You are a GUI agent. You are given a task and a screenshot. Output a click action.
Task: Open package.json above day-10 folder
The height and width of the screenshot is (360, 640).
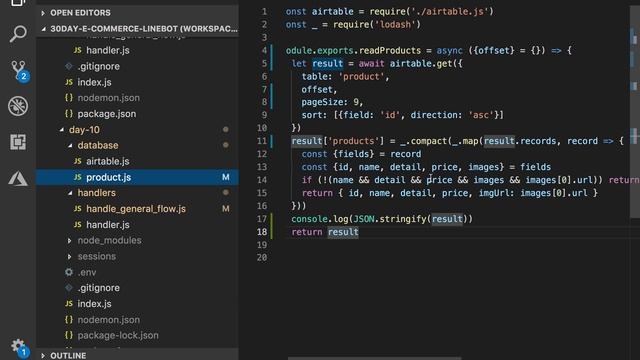point(107,113)
